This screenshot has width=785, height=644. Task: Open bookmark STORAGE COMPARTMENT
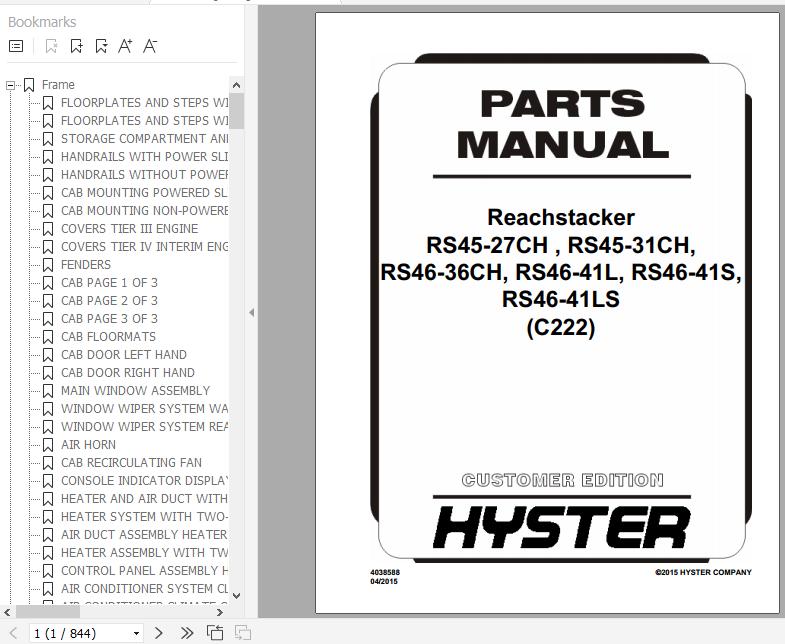(144, 139)
